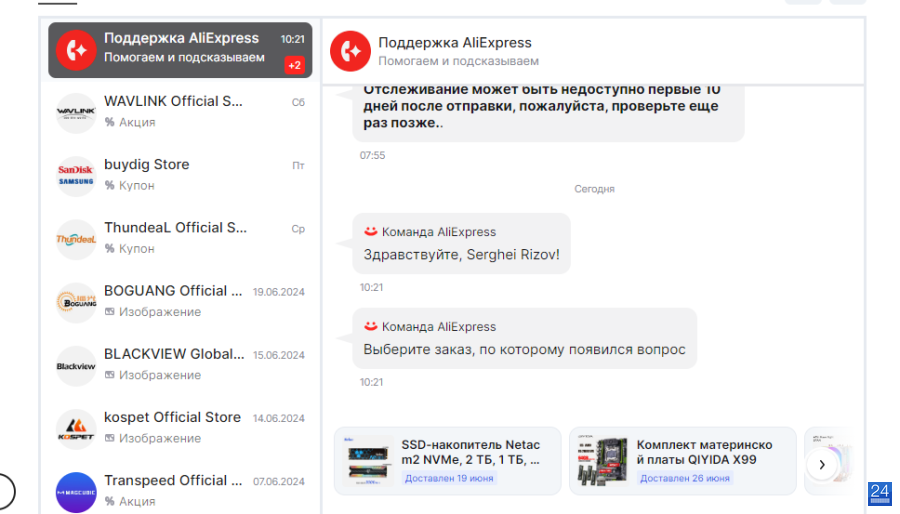Click the smile icon beside Команда AliExpress in the greeting message
The width and height of the screenshot is (900, 514).
(371, 231)
